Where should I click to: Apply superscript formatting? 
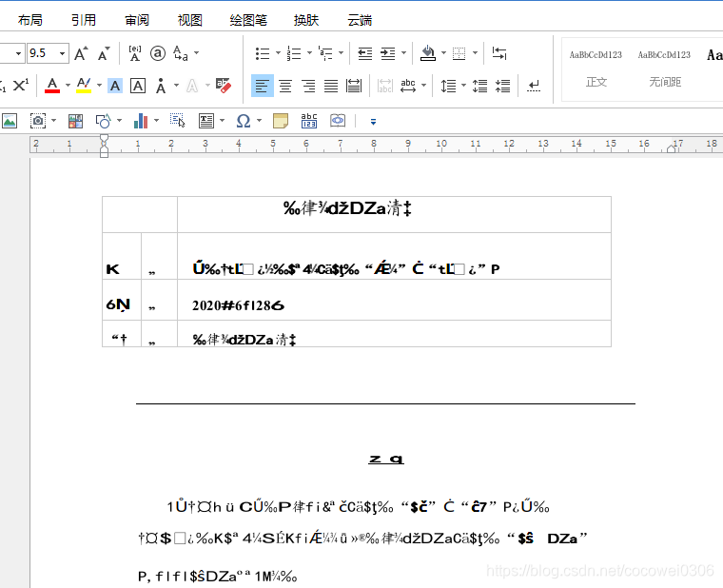[x=20, y=86]
